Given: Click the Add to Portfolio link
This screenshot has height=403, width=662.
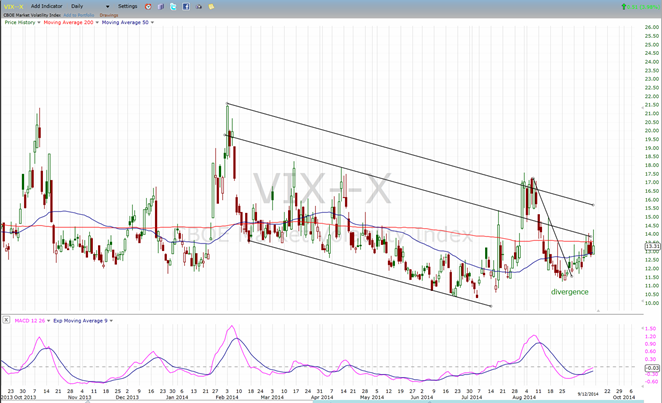Looking at the screenshot, I should [79, 15].
